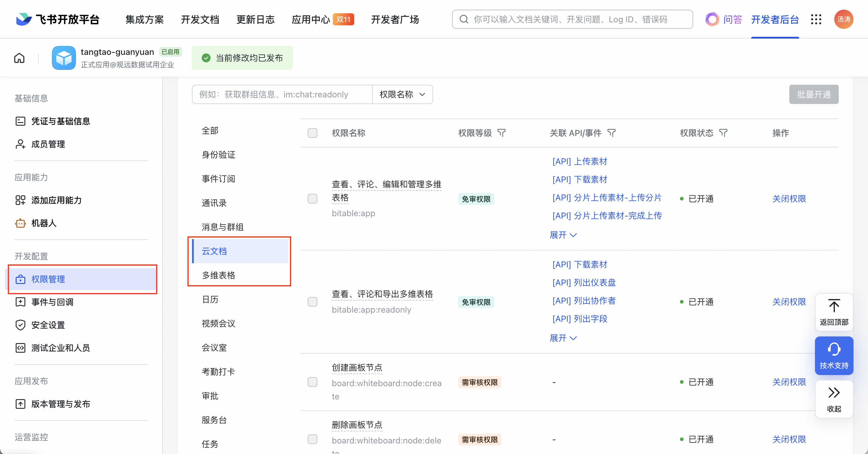The height and width of the screenshot is (454, 868).
Task: Click the 权限管理 lock icon
Action: click(x=20, y=279)
